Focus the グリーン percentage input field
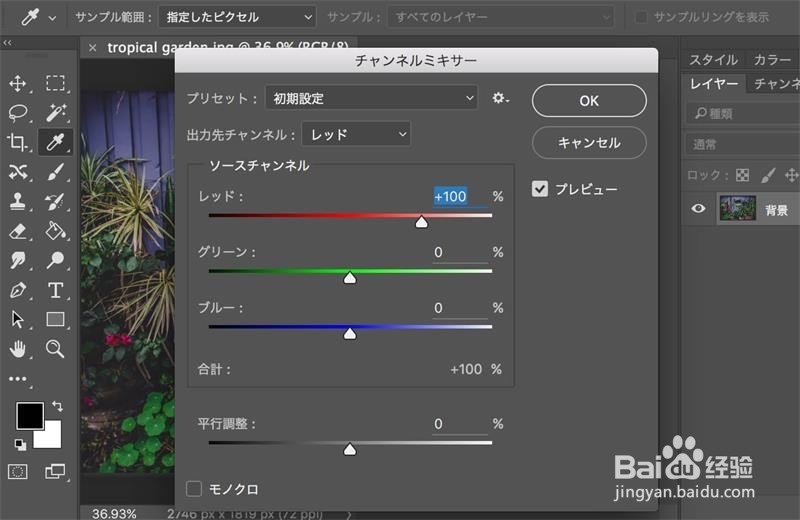Screen dimensions: 800x520 point(460,252)
